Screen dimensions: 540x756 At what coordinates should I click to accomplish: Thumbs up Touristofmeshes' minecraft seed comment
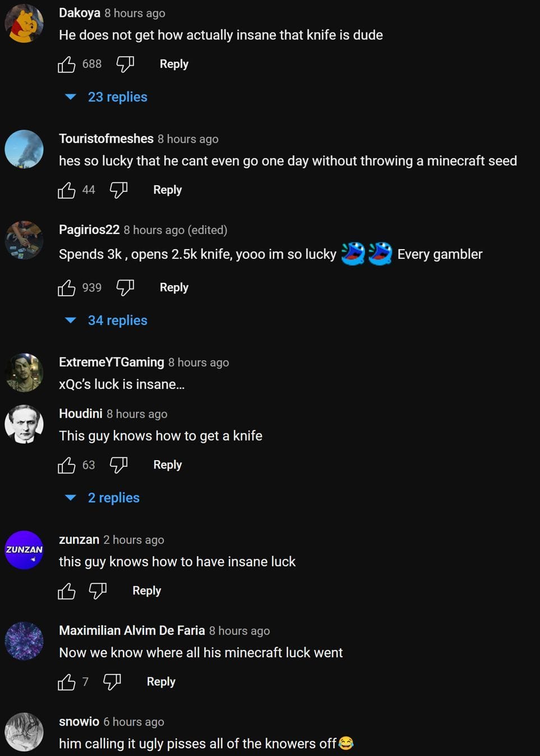pyautogui.click(x=66, y=190)
